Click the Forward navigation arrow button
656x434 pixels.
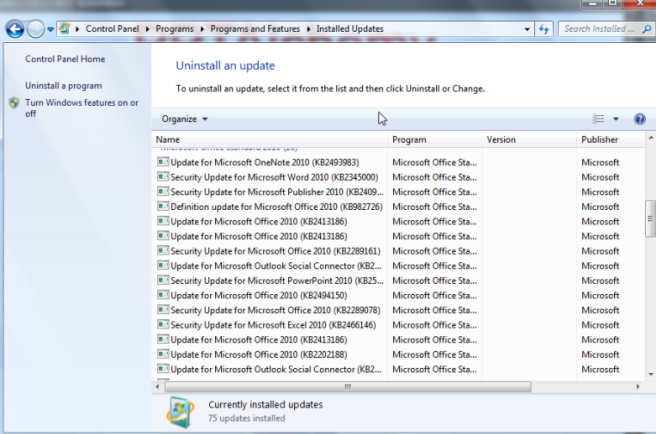[37, 29]
